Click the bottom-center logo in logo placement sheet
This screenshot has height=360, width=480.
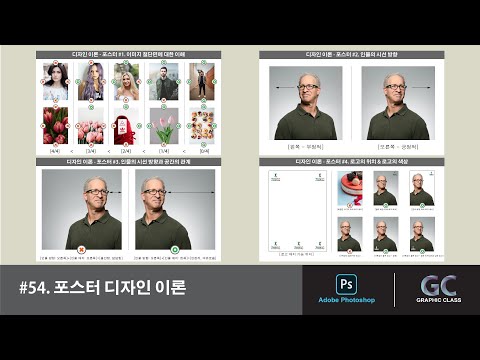[x=298, y=246]
